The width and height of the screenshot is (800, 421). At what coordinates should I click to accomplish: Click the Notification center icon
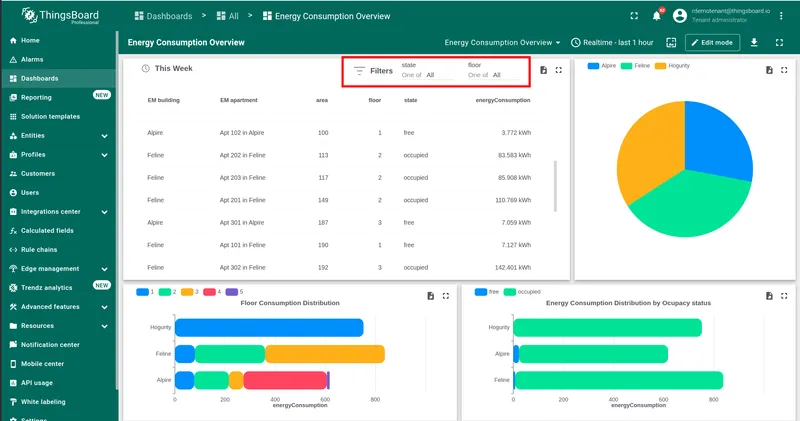pyautogui.click(x=13, y=345)
